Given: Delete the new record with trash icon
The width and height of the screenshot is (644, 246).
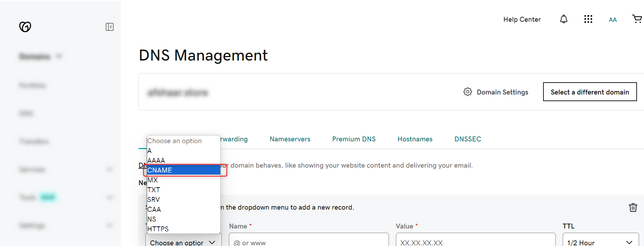Looking at the screenshot, I should pyautogui.click(x=633, y=208).
